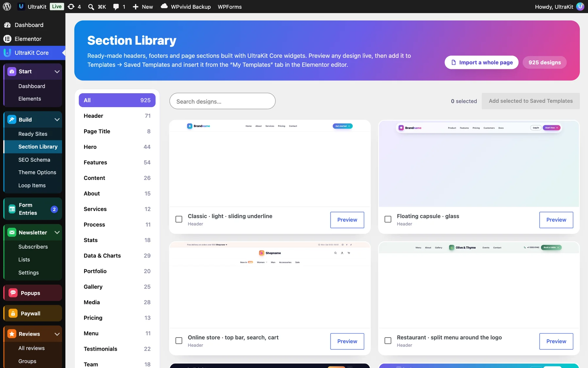Click the Search designs input field
This screenshot has height=368, width=588.
pyautogui.click(x=222, y=101)
